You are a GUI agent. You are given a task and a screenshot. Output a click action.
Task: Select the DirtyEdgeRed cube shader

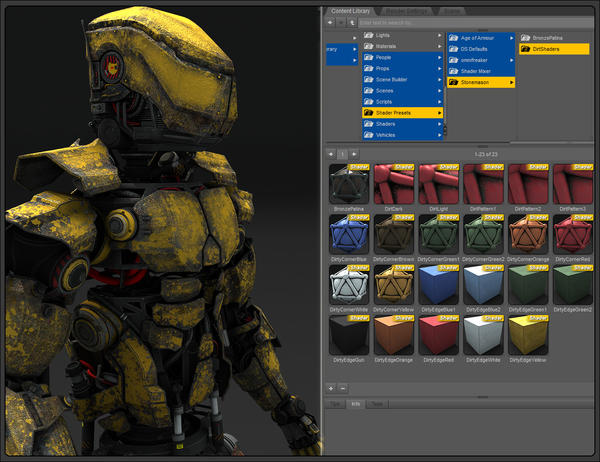coord(439,335)
